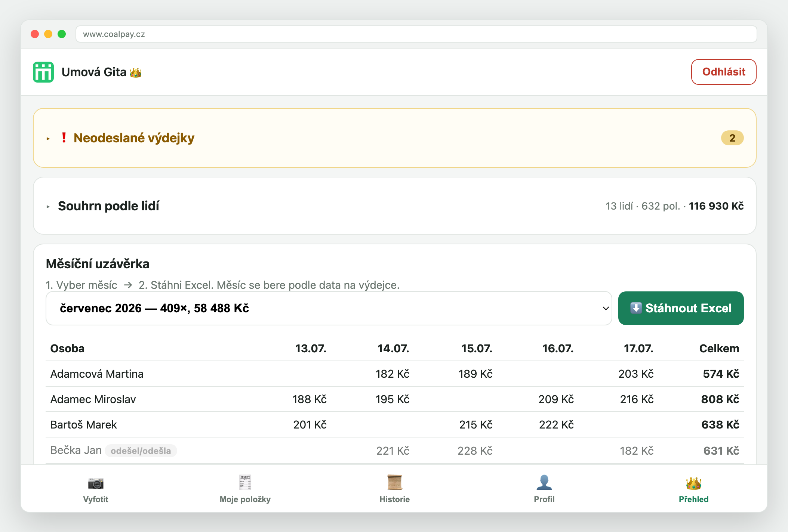Open the Moje položky receipt tab
This screenshot has height=532, width=788.
pyautogui.click(x=245, y=489)
